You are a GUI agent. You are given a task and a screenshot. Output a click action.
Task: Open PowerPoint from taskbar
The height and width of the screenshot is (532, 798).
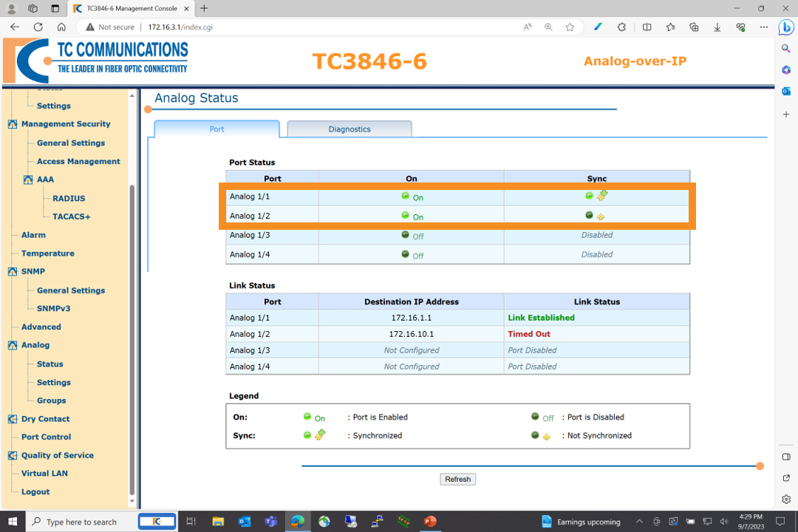(x=430, y=522)
